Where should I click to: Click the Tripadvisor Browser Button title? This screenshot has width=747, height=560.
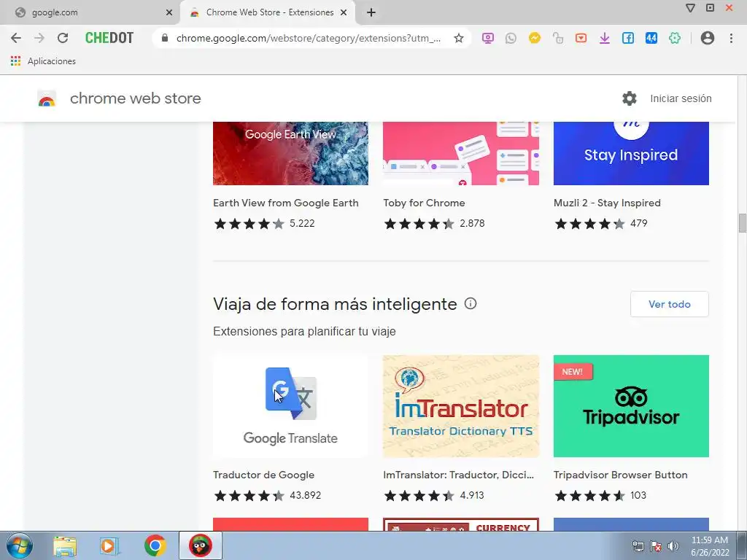(620, 475)
